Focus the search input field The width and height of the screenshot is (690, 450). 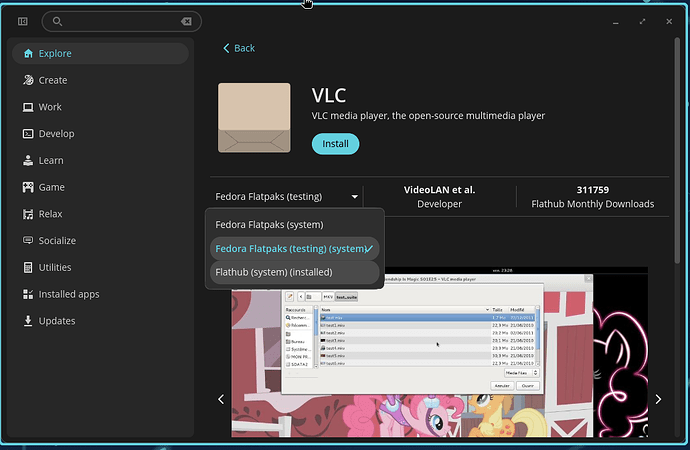pos(121,22)
